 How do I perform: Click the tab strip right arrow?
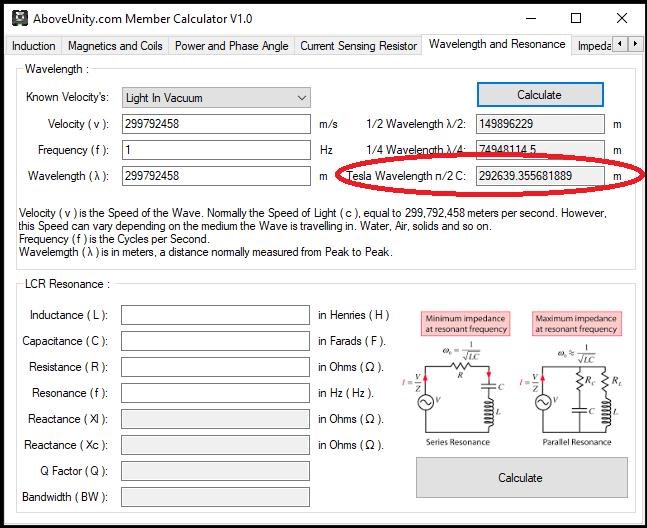coord(635,43)
